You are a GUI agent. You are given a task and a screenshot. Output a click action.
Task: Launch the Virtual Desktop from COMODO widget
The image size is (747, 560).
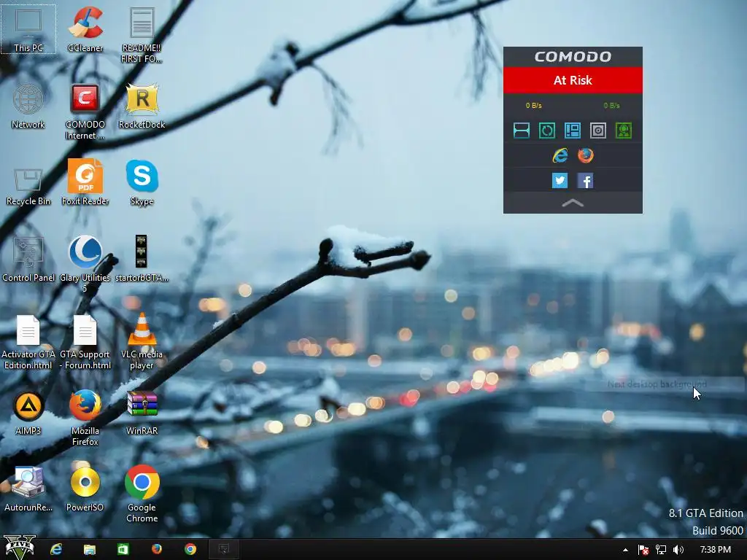(x=573, y=131)
